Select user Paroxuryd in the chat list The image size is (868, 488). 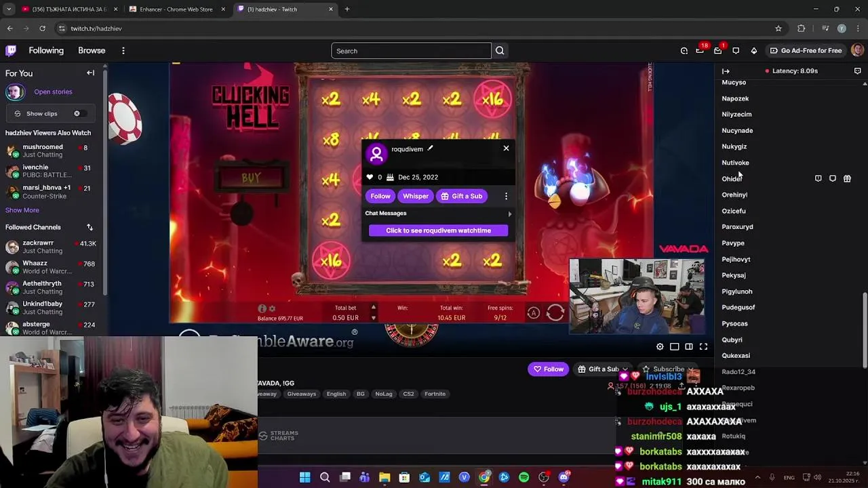pyautogui.click(x=737, y=227)
